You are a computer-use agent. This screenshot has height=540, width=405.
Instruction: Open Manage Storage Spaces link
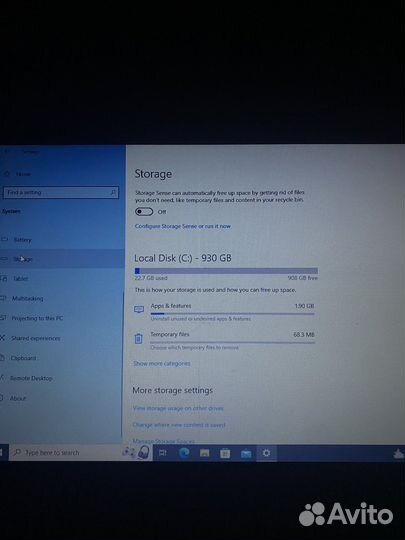(x=164, y=441)
